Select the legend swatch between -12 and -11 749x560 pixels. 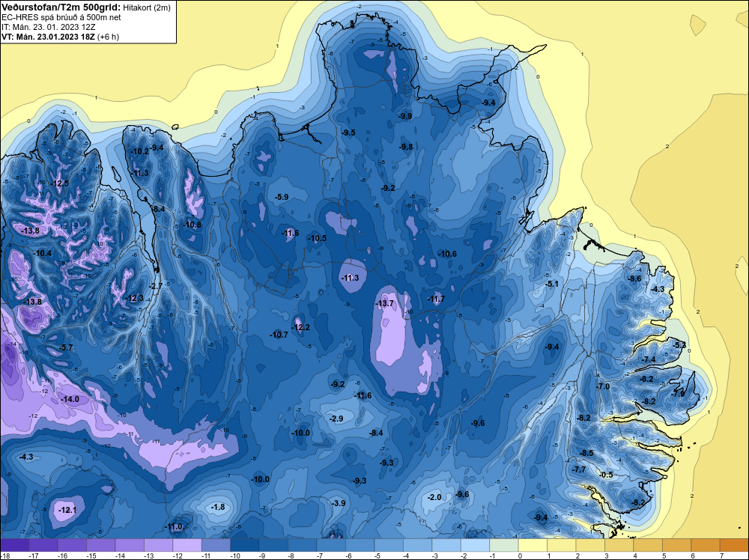(x=187, y=545)
